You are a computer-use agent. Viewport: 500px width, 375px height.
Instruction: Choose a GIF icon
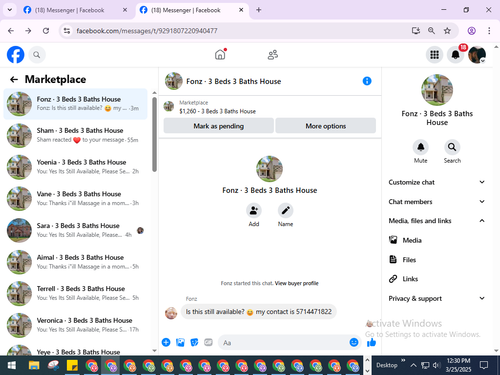click(x=208, y=342)
